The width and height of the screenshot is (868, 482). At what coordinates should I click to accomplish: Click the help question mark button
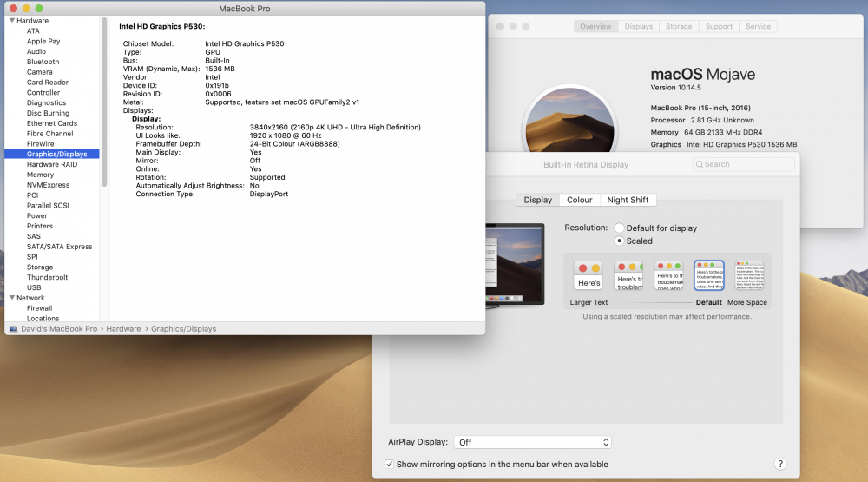(780, 464)
